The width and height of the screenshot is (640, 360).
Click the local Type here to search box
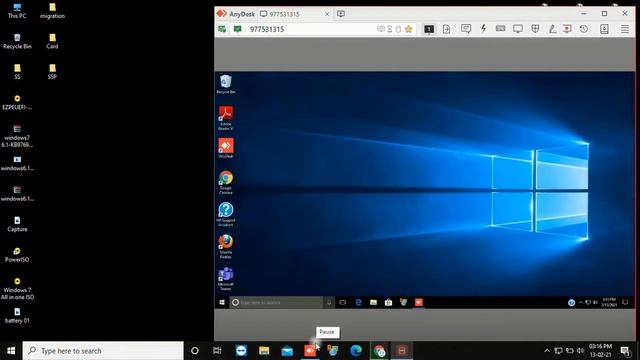[x=103, y=351]
